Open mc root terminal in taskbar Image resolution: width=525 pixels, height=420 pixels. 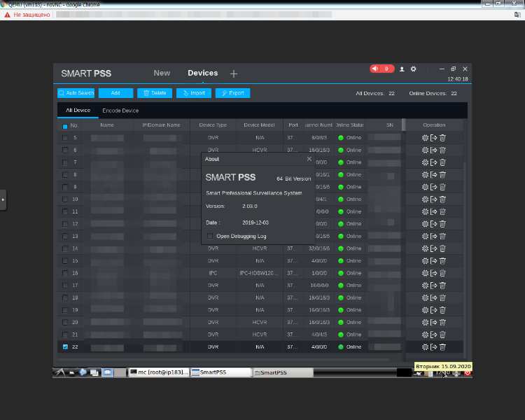159,372
